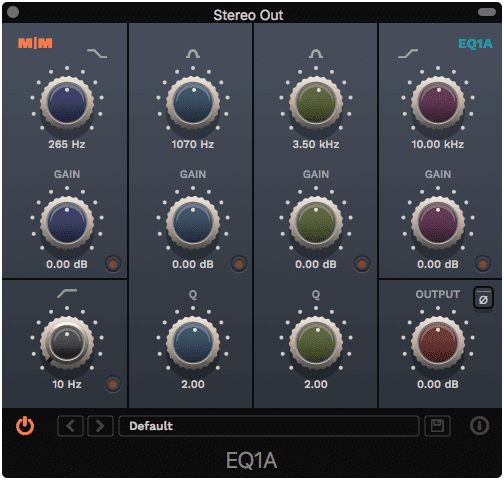Screen dimensions: 504x480
Task: Select the 265 Hz value text
Action: point(67,144)
